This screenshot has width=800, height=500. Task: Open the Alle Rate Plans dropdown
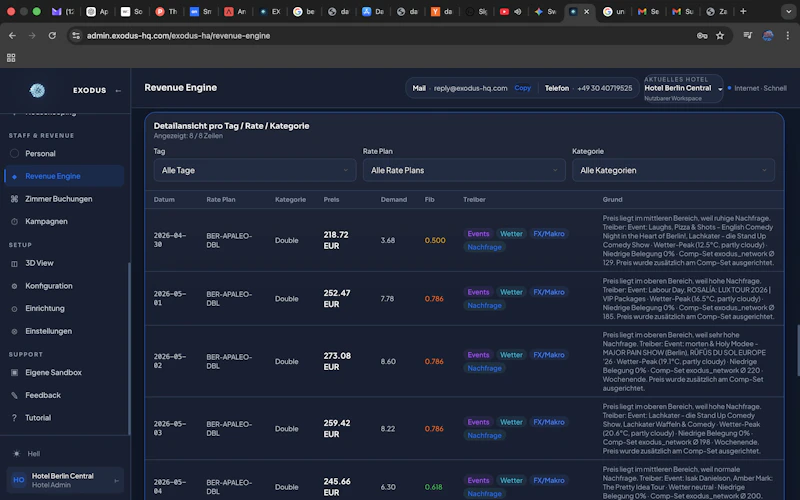[464, 170]
